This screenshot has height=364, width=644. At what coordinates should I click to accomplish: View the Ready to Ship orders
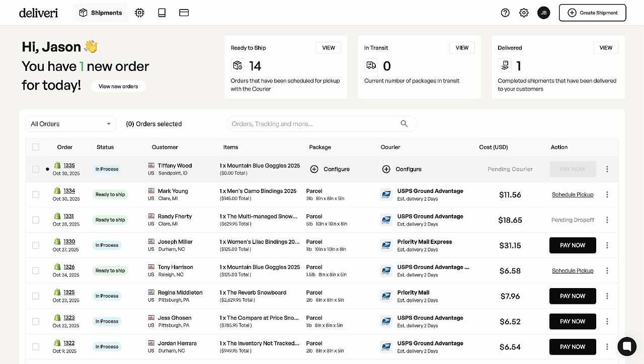click(x=328, y=48)
